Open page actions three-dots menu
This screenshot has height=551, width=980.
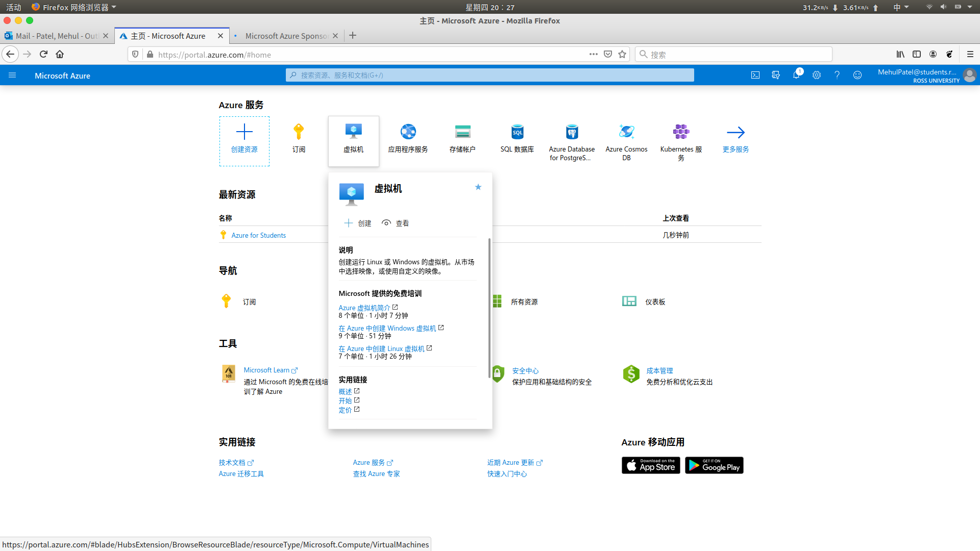pos(593,54)
